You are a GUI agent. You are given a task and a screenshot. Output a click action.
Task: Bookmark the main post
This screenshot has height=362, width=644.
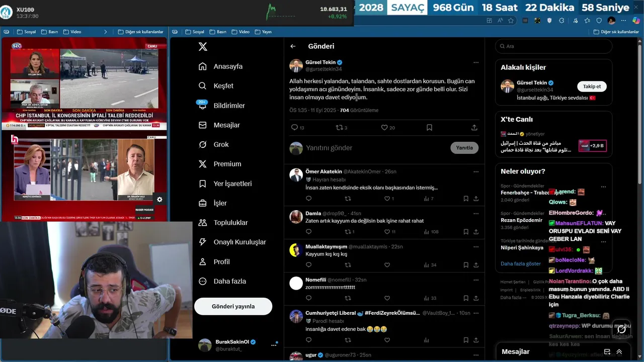429,128
